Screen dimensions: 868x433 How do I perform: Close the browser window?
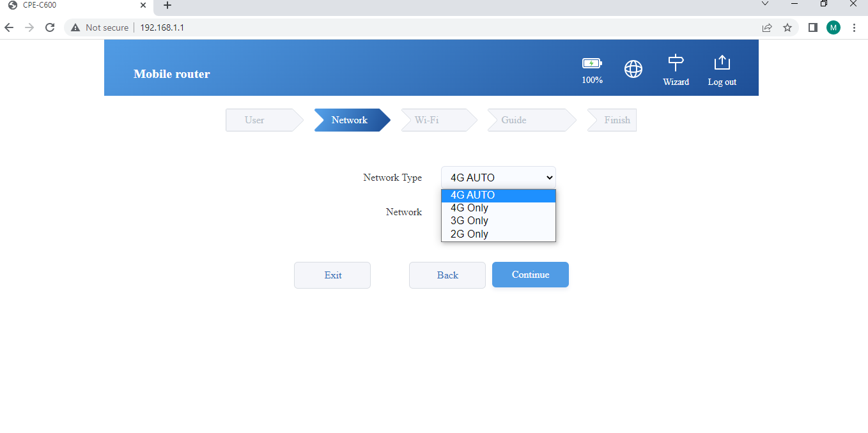(x=853, y=4)
